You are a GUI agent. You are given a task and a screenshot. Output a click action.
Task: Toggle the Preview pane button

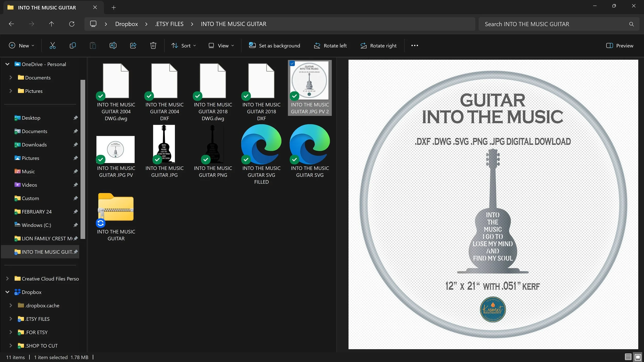(x=620, y=46)
